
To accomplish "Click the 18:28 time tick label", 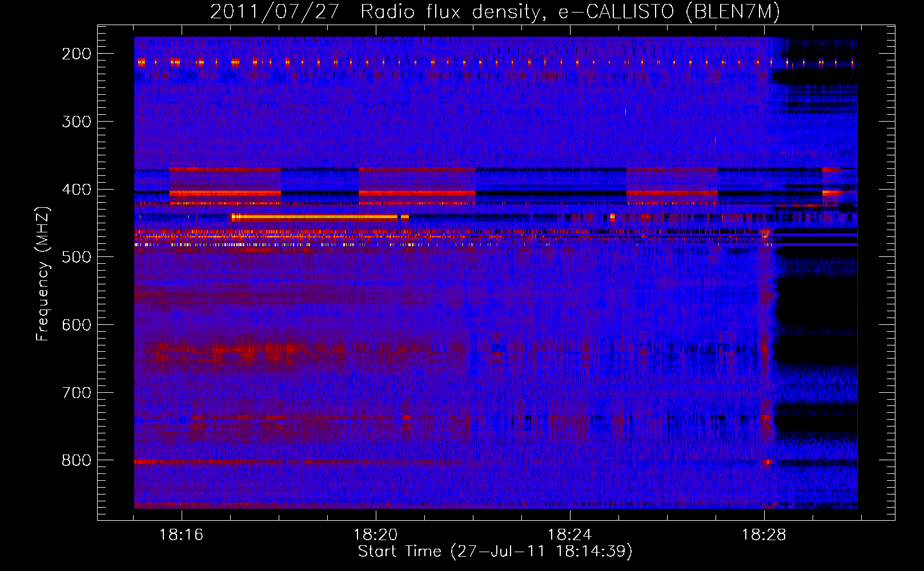I will tap(764, 535).
